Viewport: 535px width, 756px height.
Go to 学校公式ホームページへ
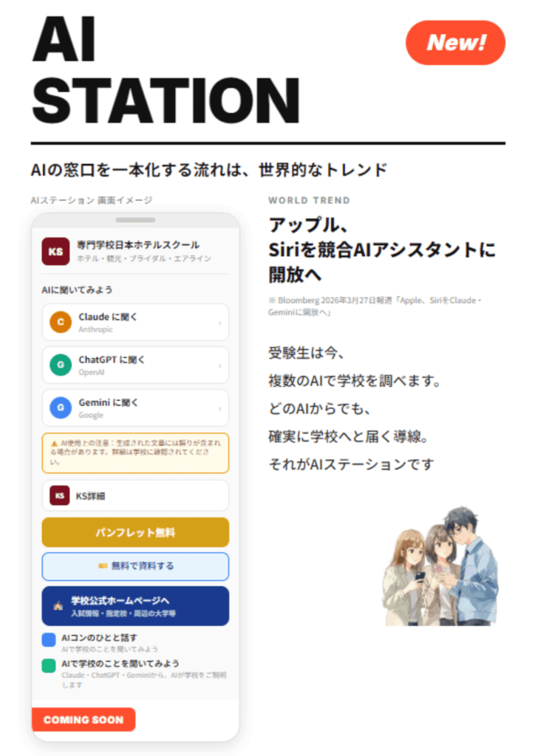click(135, 606)
